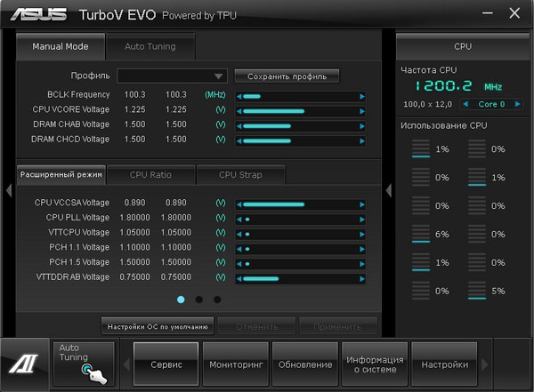The width and height of the screenshot is (534, 392).
Task: Increase VTTDDR AB Voltage with right arrow
Action: [362, 279]
